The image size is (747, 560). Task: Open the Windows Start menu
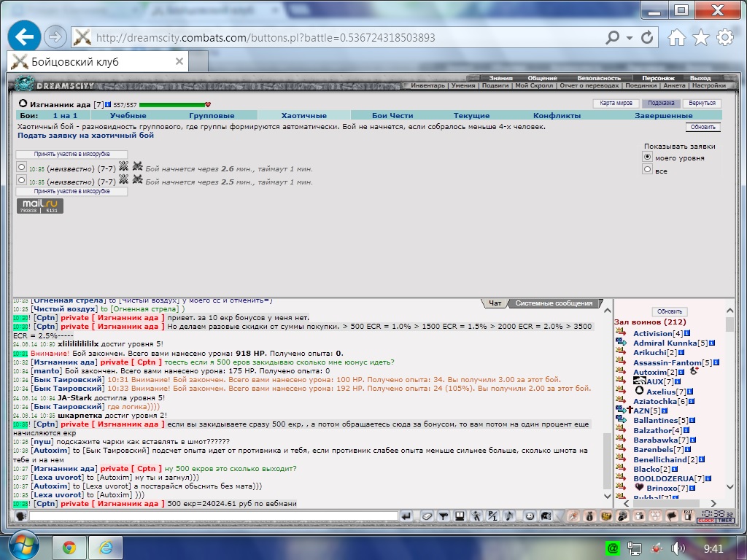point(24,545)
